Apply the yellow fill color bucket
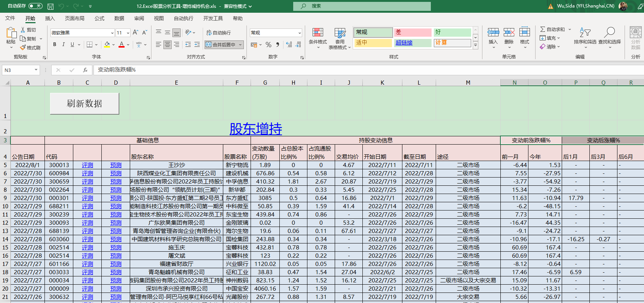The height and width of the screenshot is (303, 644). point(107,45)
